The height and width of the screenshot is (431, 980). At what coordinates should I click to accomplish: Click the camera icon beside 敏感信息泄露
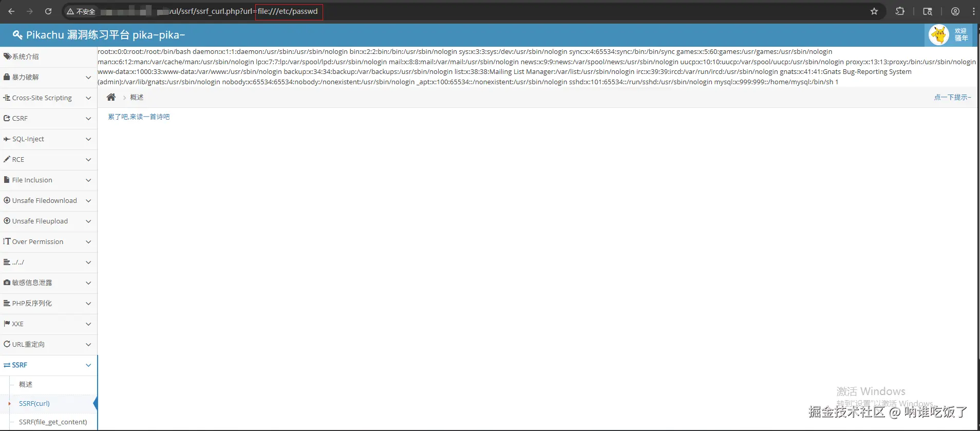(7, 283)
